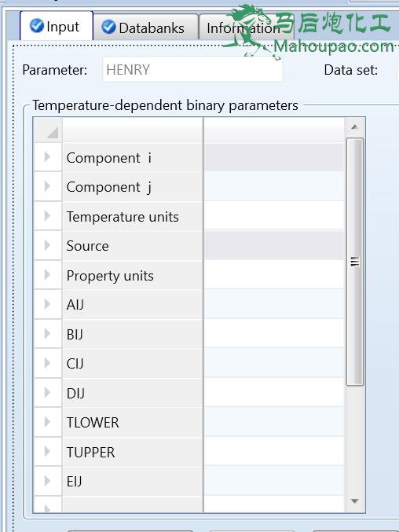
Task: Click the blue checkmark icon on Databanks tab
Action: (108, 28)
